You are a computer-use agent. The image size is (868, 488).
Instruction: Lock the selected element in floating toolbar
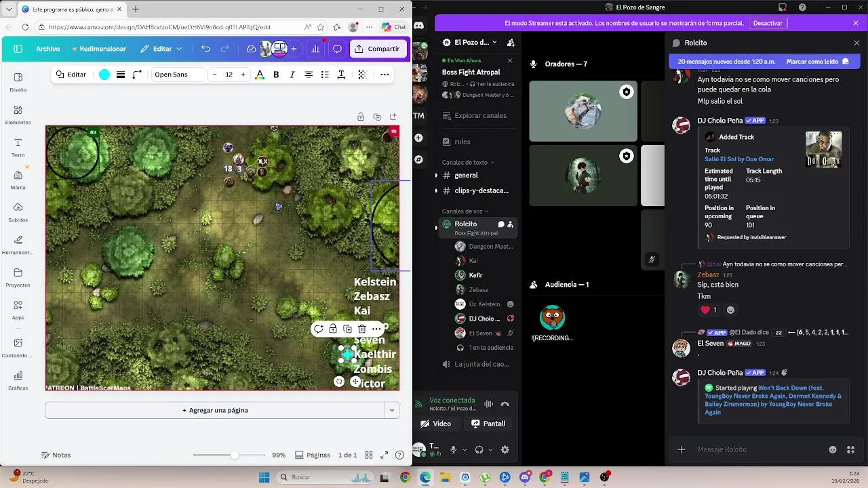pos(333,329)
